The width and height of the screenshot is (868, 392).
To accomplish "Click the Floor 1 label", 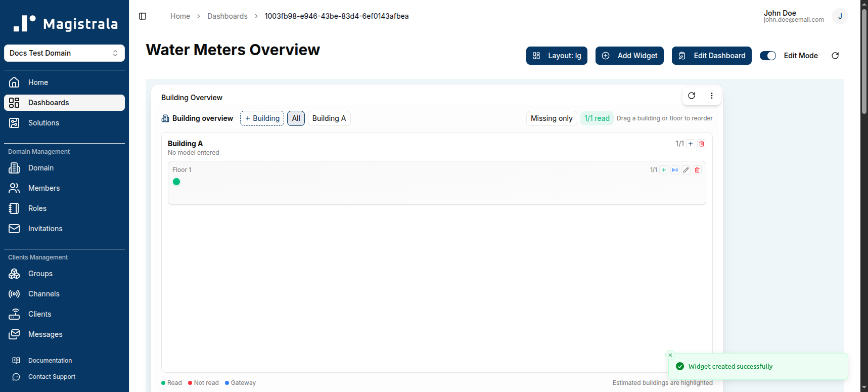I will (182, 170).
